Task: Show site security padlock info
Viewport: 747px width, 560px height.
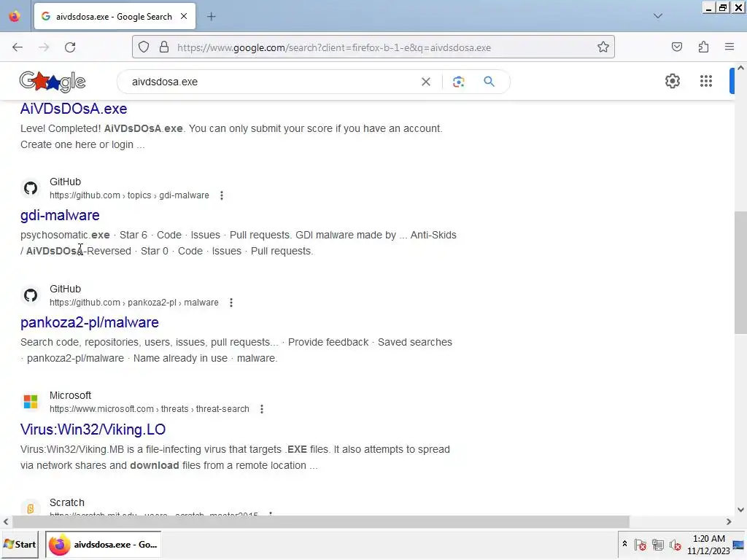Action: (164, 47)
